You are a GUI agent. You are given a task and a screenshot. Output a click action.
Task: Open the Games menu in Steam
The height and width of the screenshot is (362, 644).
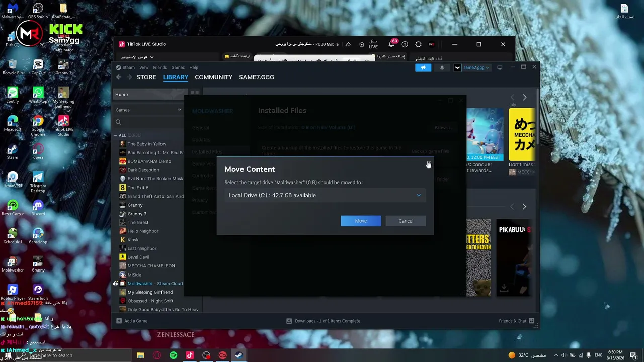click(178, 67)
